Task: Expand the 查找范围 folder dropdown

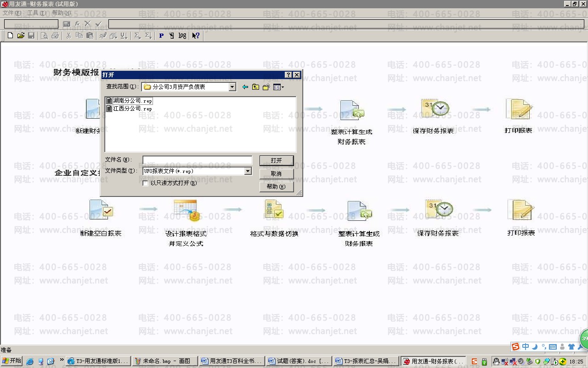Action: (x=232, y=87)
